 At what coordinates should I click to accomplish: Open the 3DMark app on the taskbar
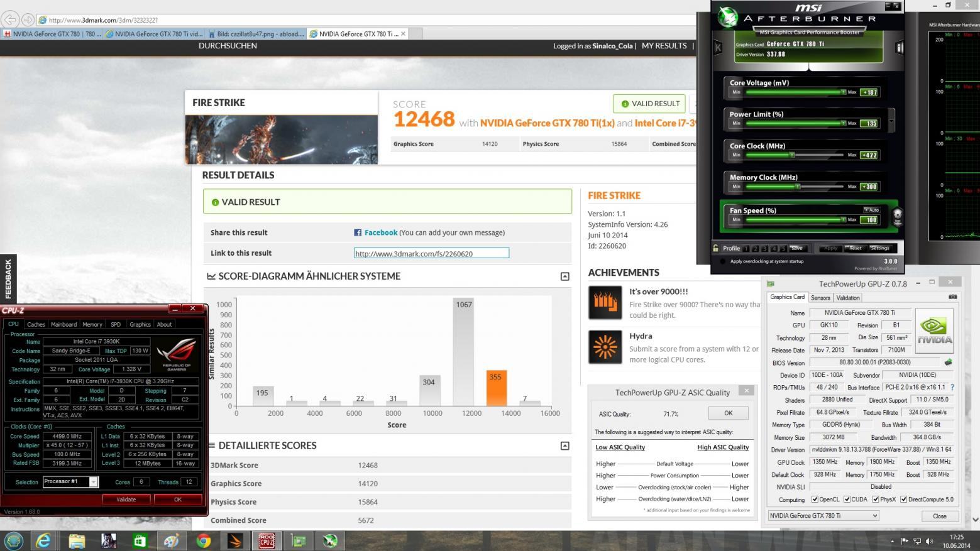[x=235, y=540]
